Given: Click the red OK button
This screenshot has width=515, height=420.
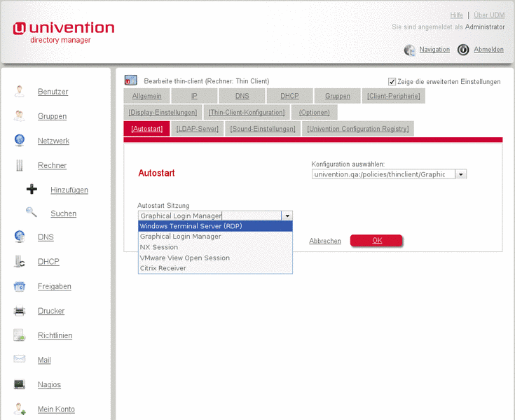Looking at the screenshot, I should [x=376, y=241].
